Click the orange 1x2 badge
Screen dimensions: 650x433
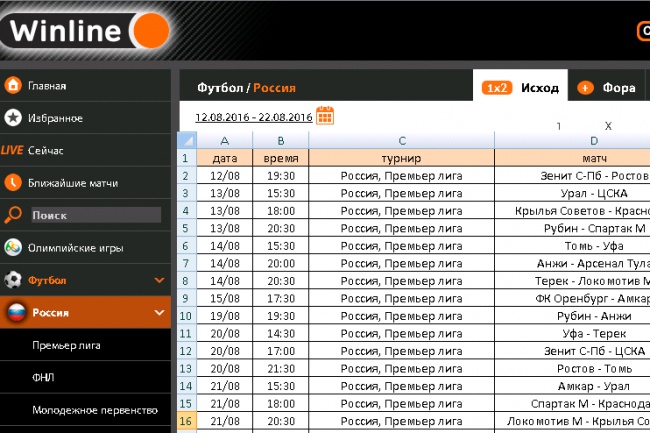click(497, 88)
